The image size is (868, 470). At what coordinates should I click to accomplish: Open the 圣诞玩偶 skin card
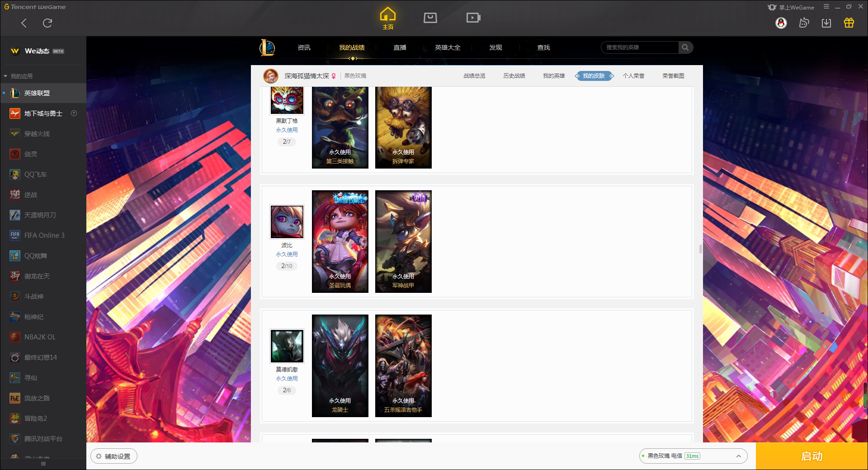340,241
